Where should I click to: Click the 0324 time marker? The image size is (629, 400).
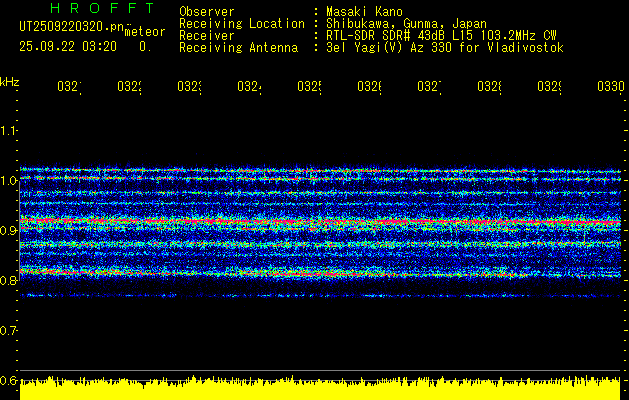coord(250,86)
